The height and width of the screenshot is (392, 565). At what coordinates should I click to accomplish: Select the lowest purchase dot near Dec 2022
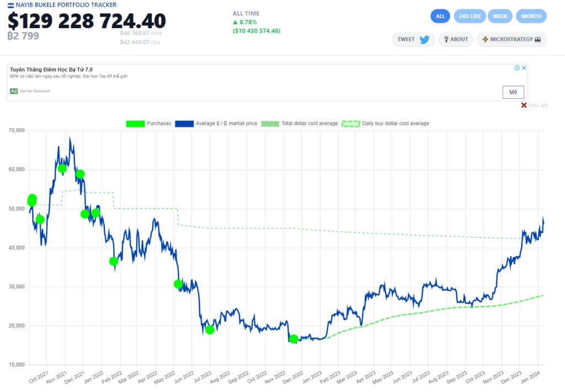pyautogui.click(x=294, y=339)
